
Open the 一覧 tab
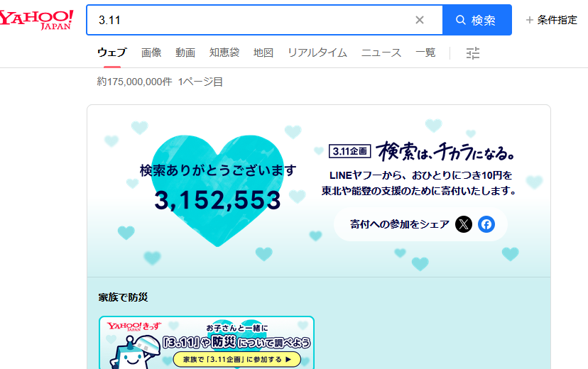pos(425,53)
